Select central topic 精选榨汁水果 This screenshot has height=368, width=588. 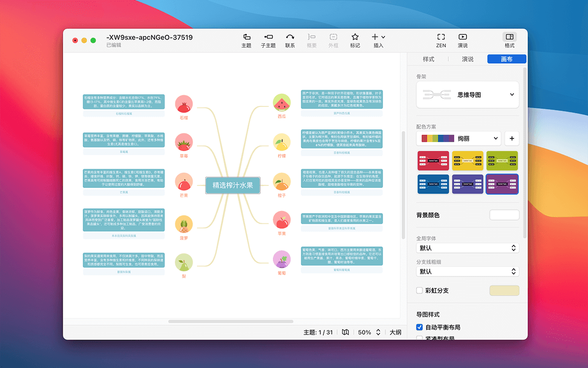click(233, 185)
